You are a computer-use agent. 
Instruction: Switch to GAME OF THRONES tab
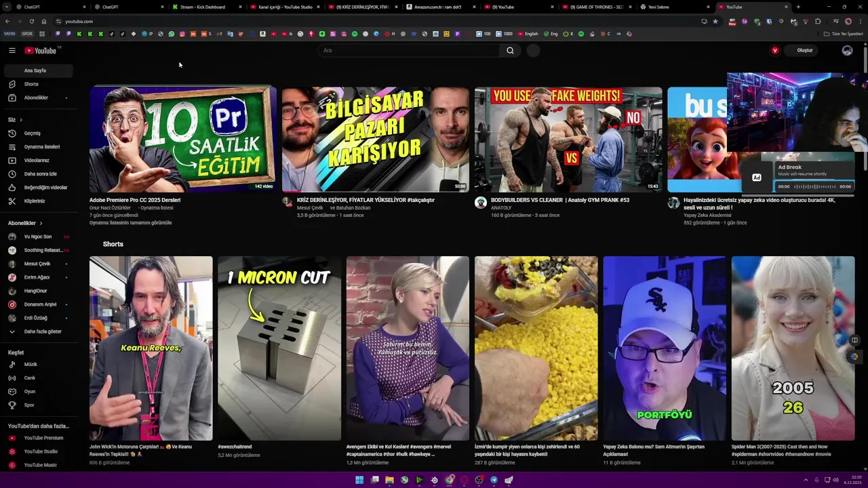point(597,7)
